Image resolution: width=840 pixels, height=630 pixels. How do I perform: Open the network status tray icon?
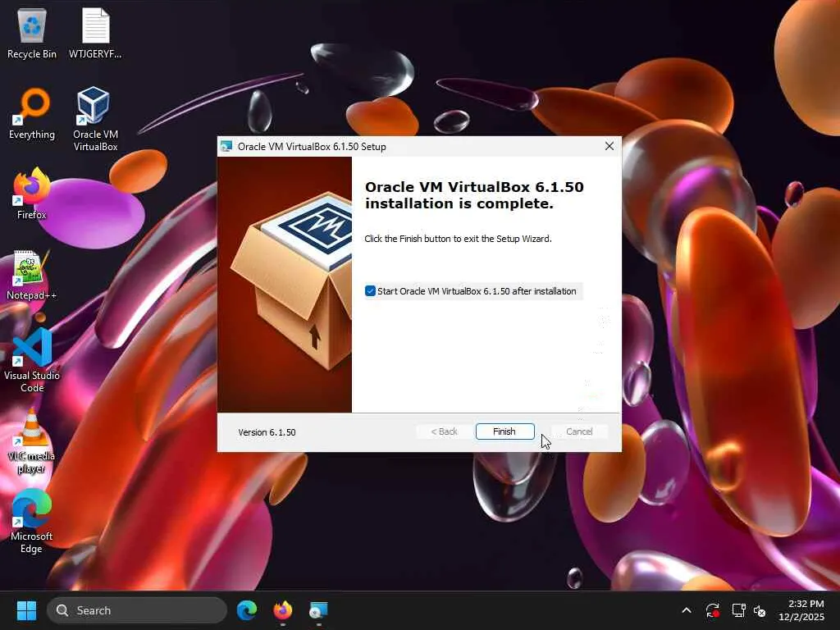[x=738, y=610]
